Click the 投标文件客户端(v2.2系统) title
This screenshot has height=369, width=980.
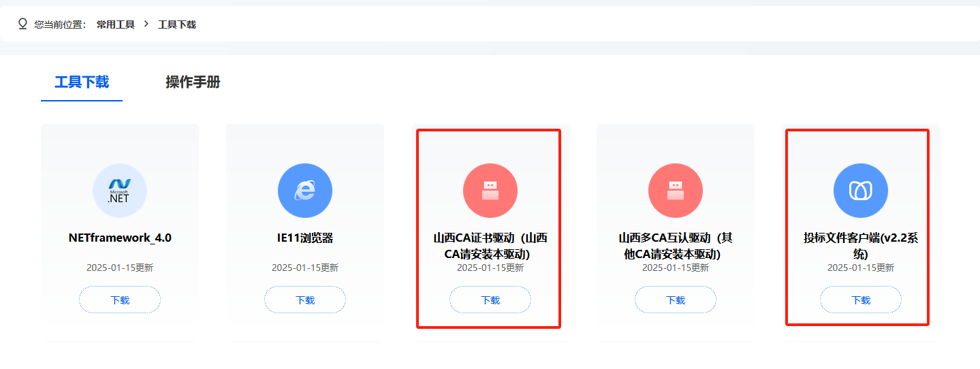[x=861, y=246]
